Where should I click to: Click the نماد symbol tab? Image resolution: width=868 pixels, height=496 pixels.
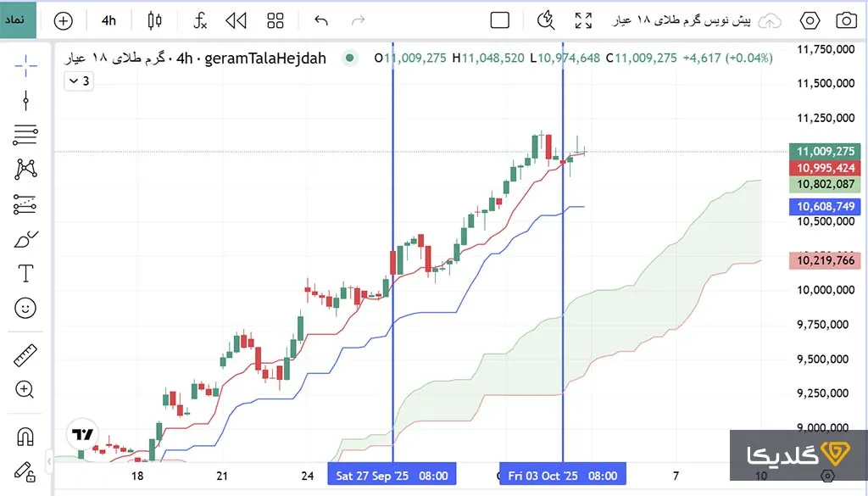(19, 19)
